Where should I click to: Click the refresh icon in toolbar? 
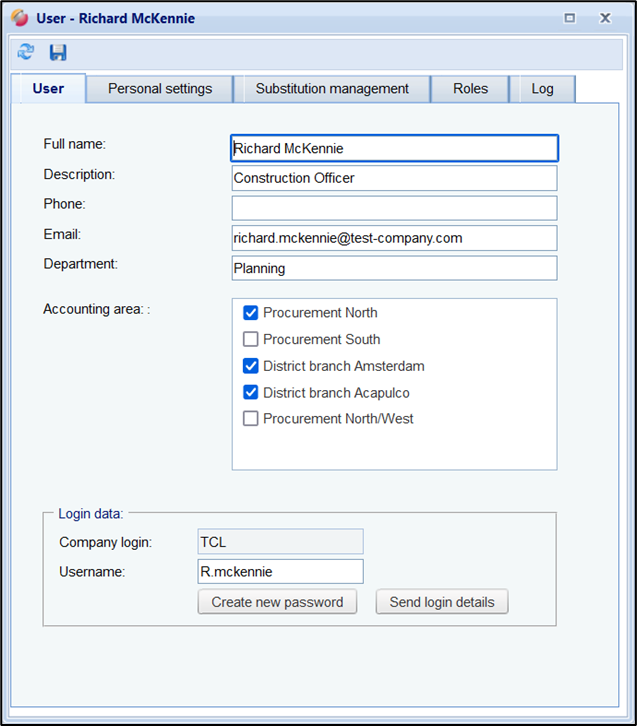coord(26,52)
